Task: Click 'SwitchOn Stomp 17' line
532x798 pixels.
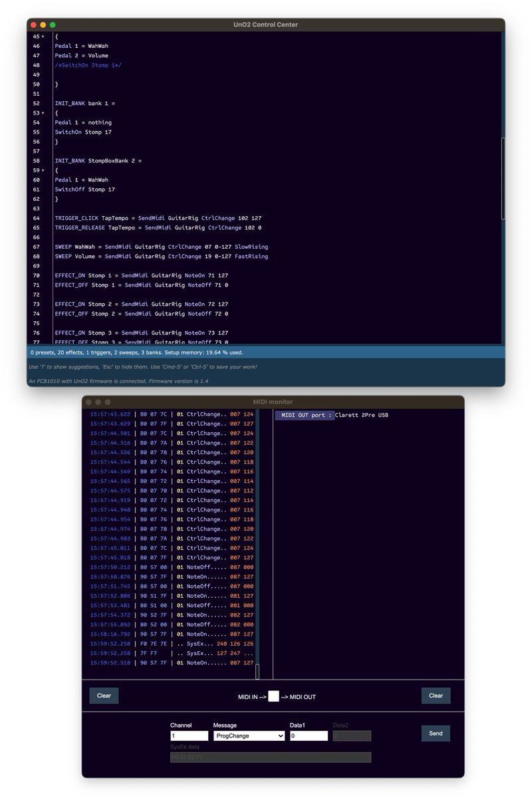Action: [83, 132]
